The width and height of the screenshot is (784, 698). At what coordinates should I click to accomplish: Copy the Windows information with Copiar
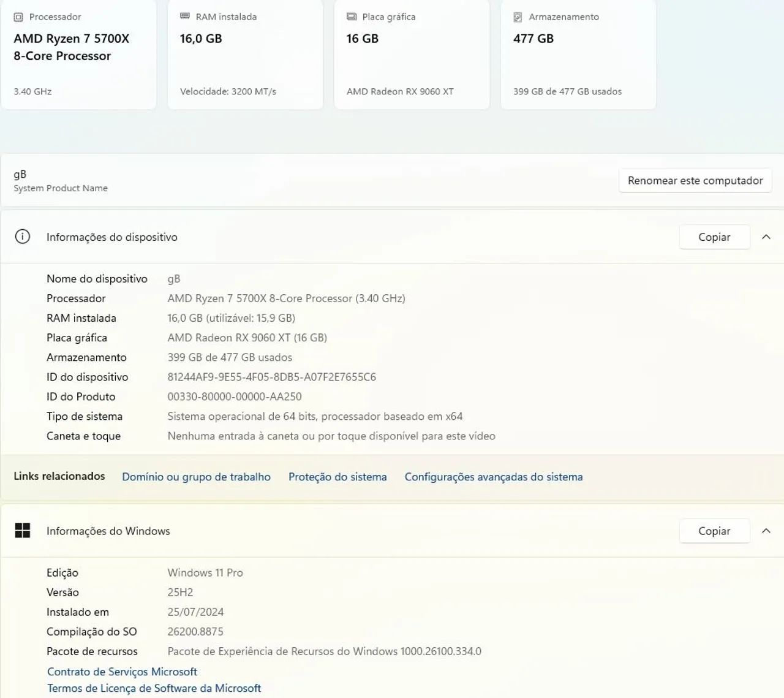[714, 531]
